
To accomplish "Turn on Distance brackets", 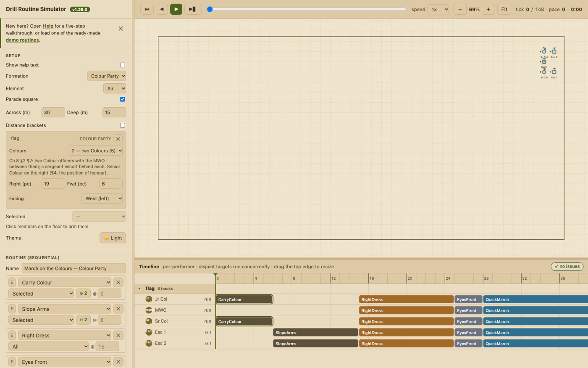I will point(123,125).
